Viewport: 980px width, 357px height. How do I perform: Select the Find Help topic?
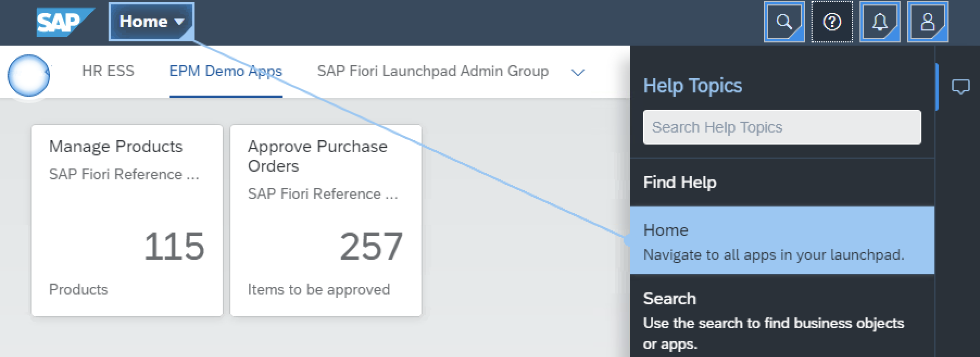(x=680, y=183)
